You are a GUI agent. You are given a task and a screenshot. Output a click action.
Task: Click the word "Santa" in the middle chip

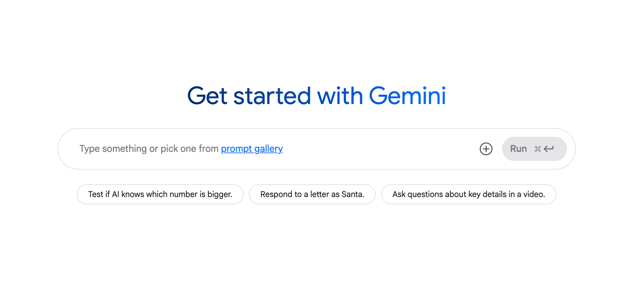pyautogui.click(x=352, y=194)
